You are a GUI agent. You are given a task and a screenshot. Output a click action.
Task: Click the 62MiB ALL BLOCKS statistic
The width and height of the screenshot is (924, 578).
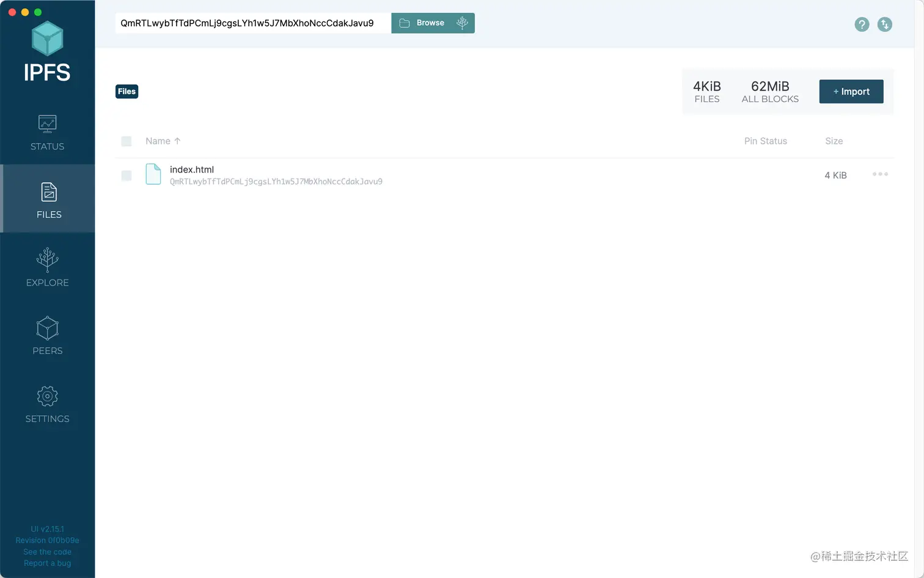770,92
